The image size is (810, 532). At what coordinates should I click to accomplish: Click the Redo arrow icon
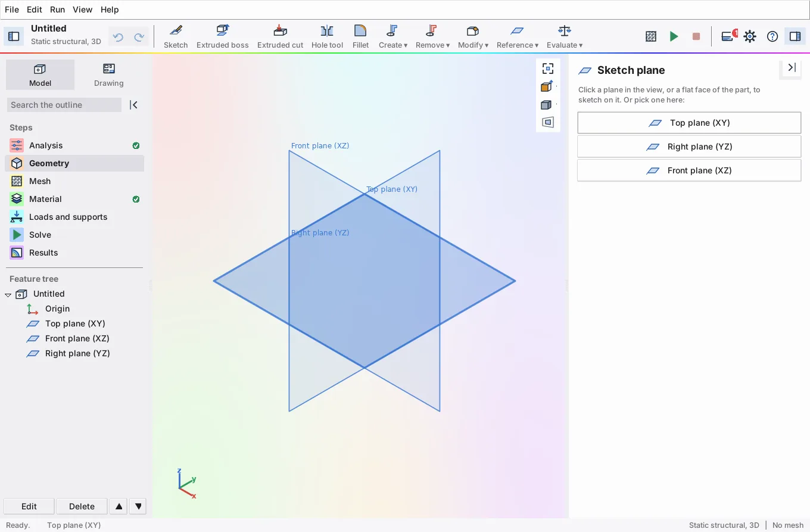tap(139, 37)
